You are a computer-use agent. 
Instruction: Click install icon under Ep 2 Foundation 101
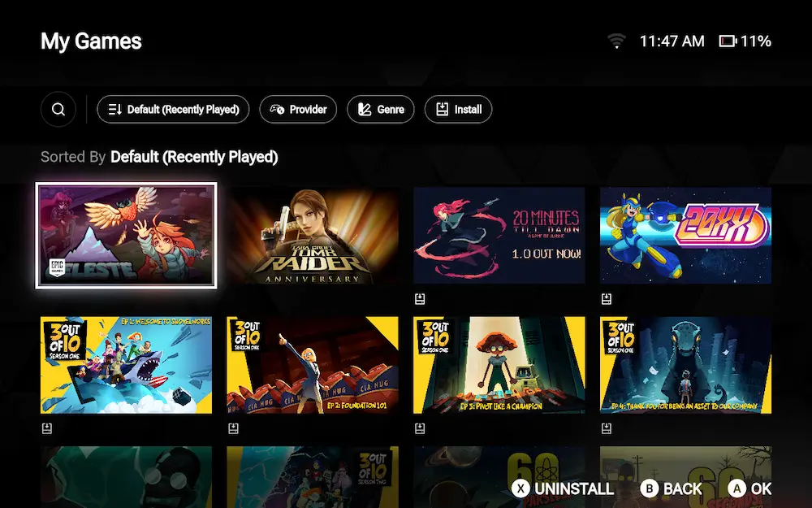coord(234,428)
